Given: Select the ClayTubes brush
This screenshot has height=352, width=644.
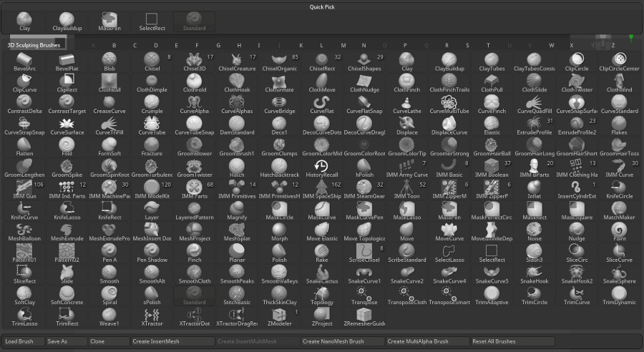Looking at the screenshot, I should 492,62.
